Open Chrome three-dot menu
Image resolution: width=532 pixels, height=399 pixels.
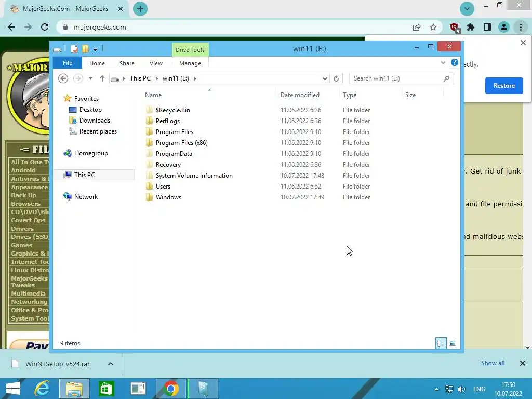(521, 27)
